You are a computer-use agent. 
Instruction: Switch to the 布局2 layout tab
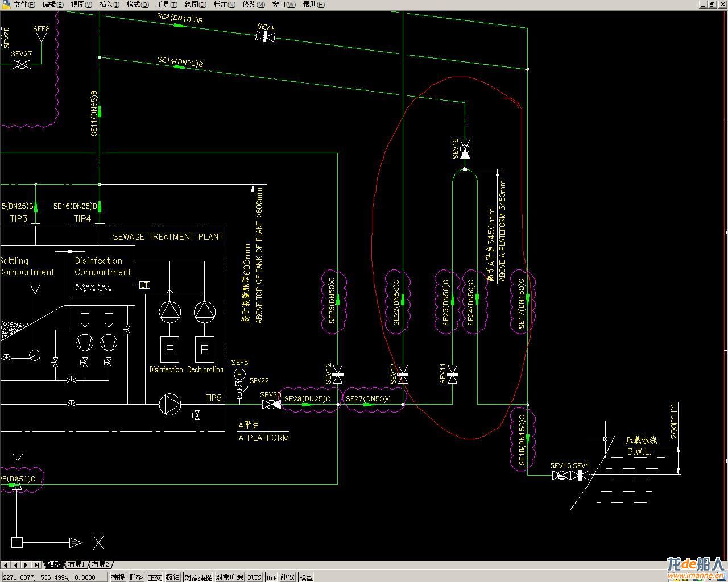point(100,564)
